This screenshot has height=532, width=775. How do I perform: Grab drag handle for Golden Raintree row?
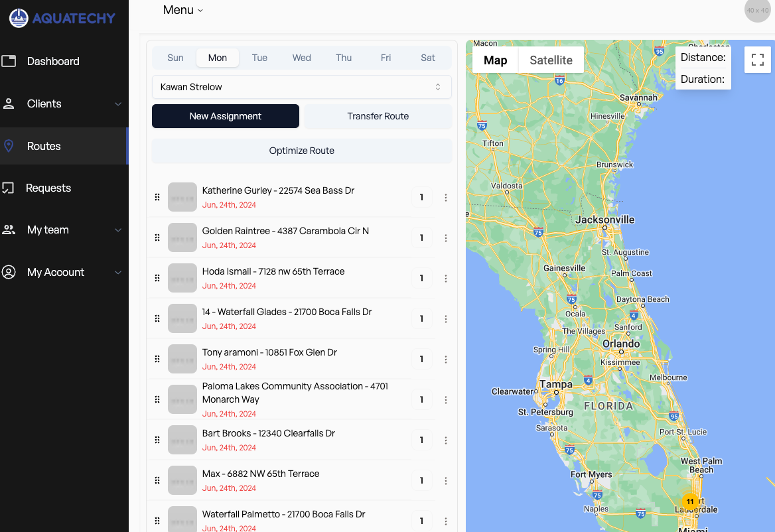click(157, 237)
